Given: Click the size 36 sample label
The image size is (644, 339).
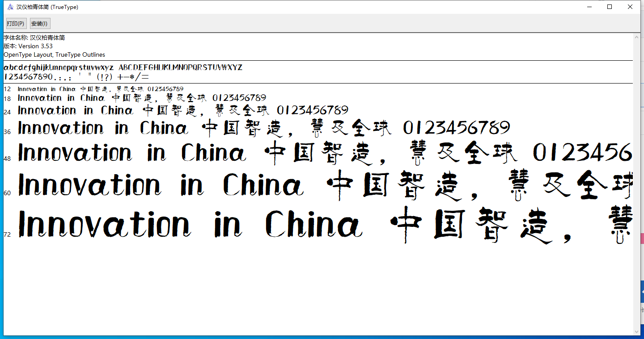Looking at the screenshot, I should pyautogui.click(x=7, y=132).
